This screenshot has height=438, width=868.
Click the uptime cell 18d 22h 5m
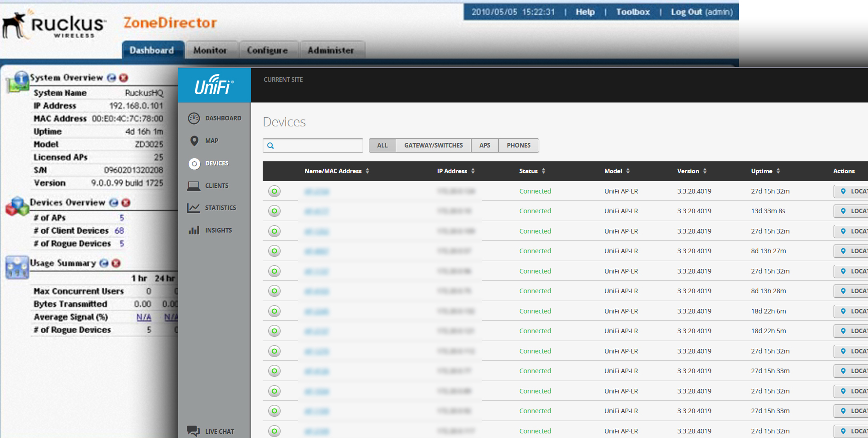768,331
